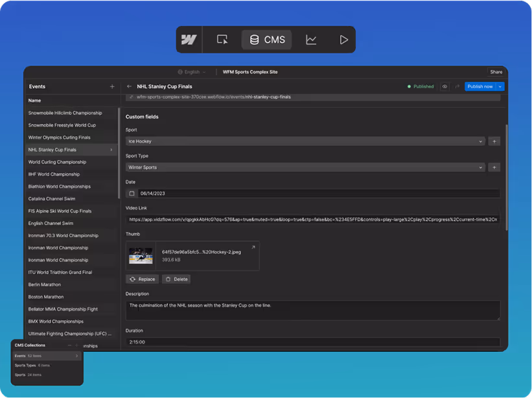532x398 pixels.
Task: Click the Published status indicator
Action: (x=421, y=86)
